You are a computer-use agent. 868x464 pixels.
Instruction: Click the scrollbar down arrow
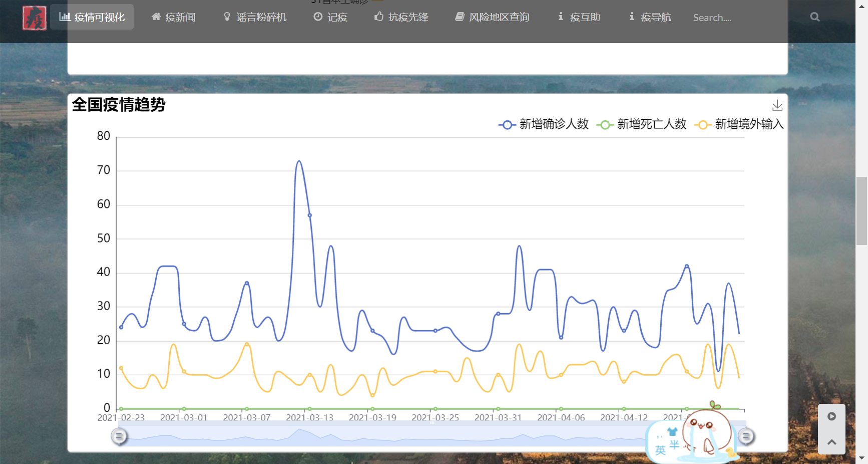coord(861,458)
